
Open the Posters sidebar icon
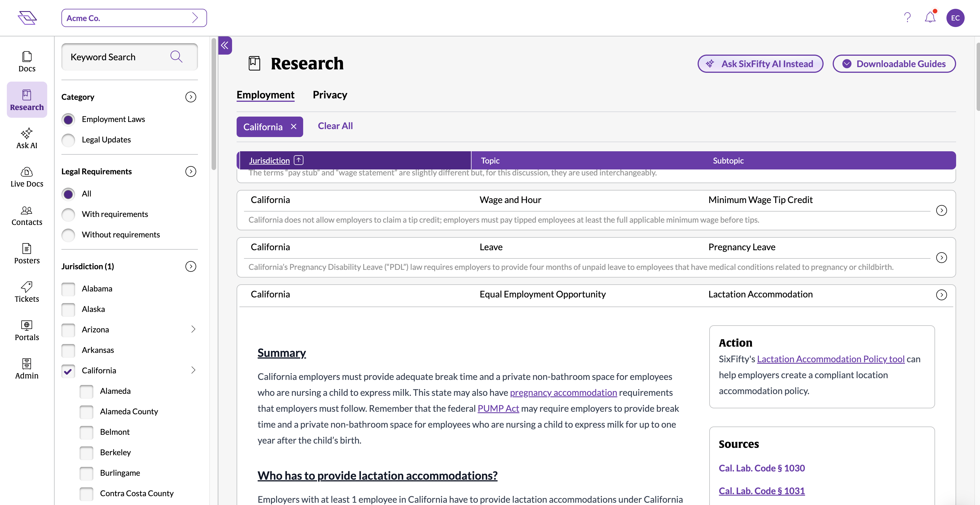click(27, 254)
